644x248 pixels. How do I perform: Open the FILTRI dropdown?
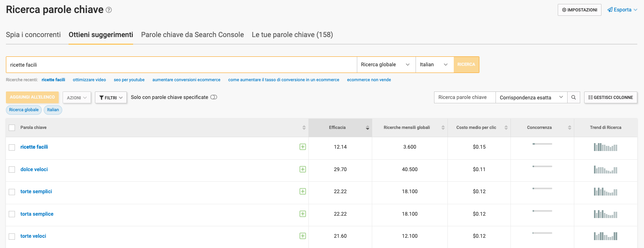(x=111, y=97)
